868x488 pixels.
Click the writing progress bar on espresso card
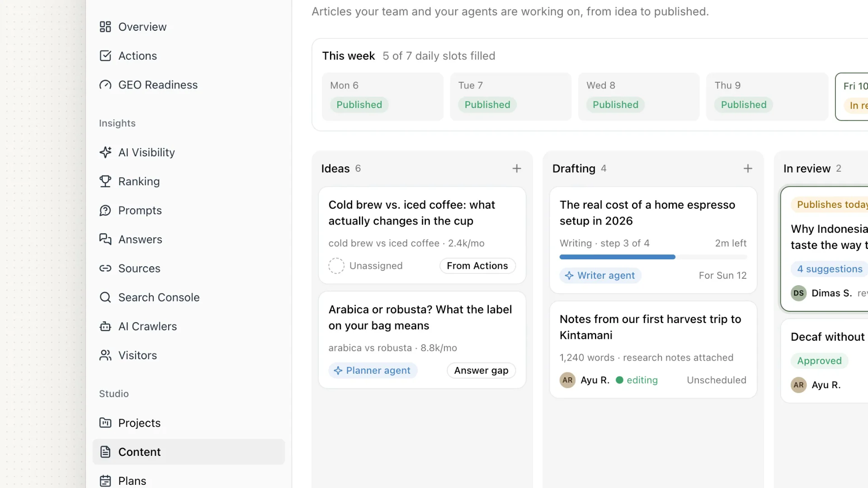click(x=653, y=257)
